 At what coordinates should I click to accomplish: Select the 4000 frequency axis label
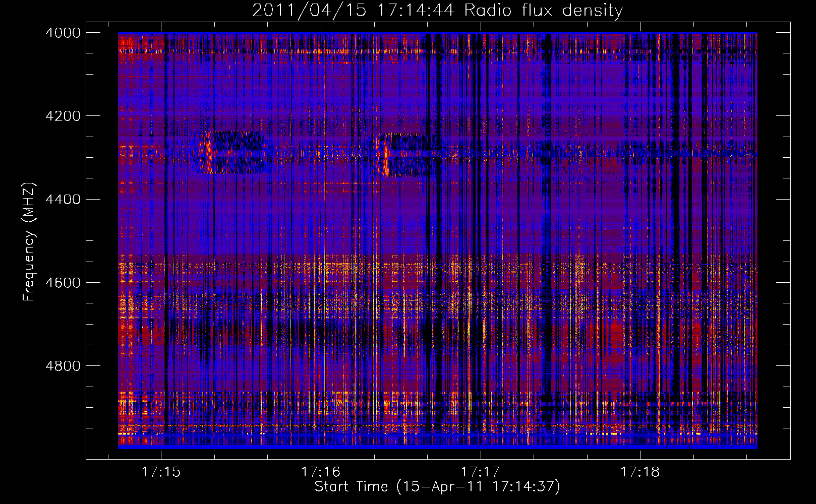pos(63,33)
